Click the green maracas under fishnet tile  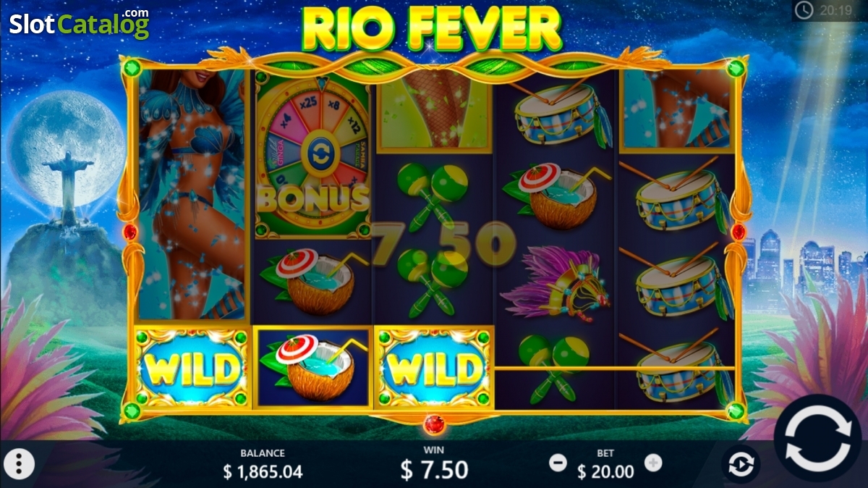431,197
